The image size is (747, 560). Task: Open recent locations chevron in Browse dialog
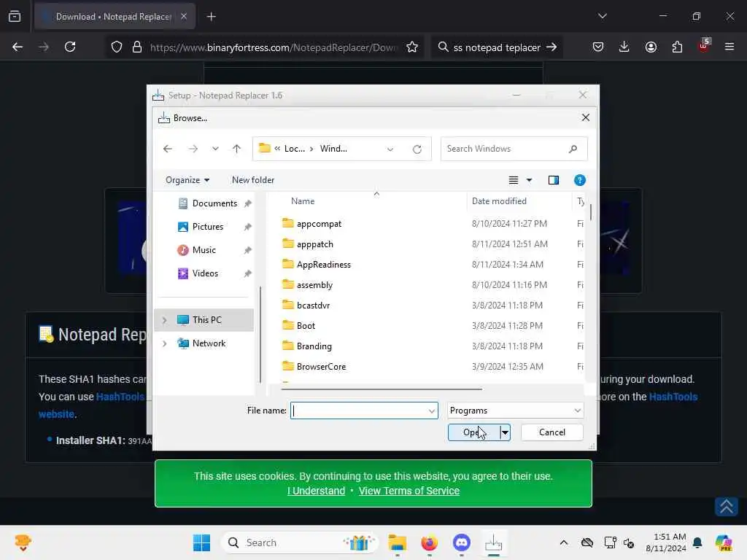215,149
